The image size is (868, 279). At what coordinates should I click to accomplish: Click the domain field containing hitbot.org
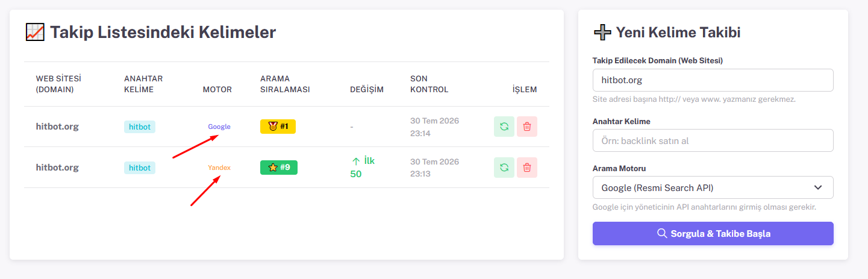click(x=713, y=80)
